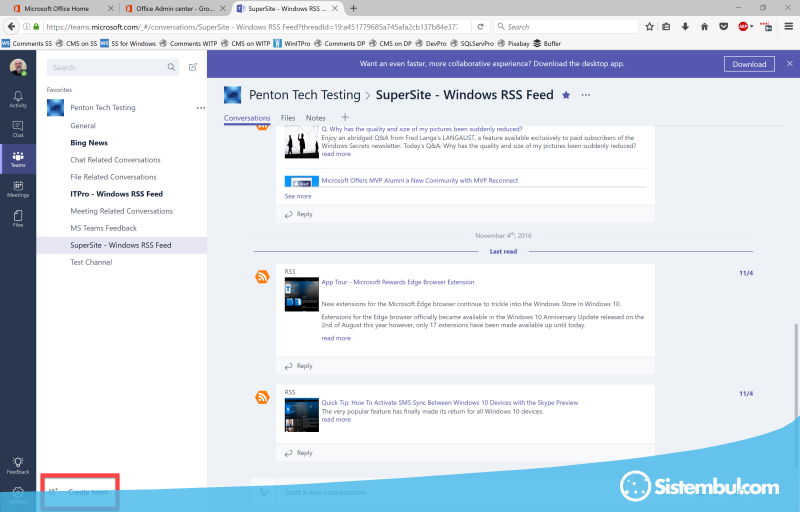Screen dimensions: 800x512
Task: Click the new chat compose icon
Action: (193, 67)
